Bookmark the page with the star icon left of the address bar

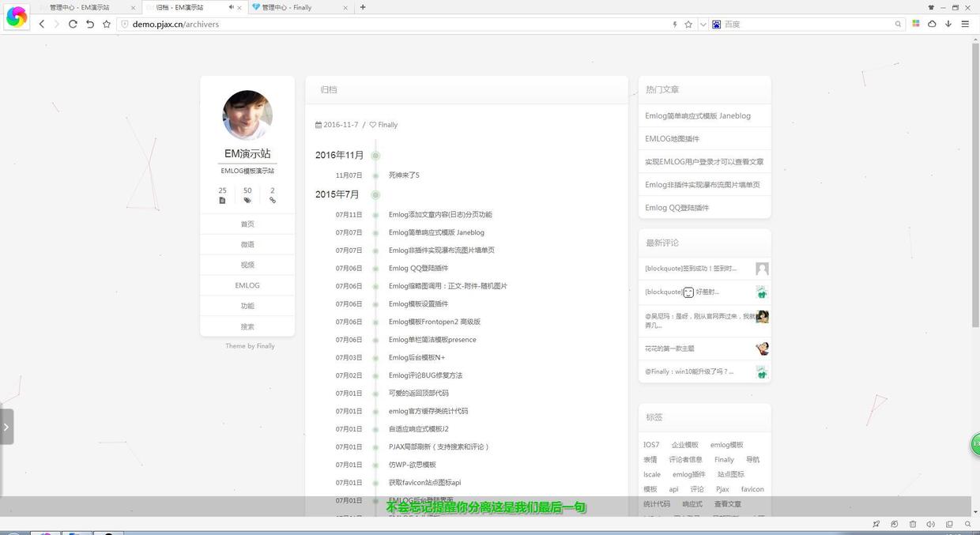point(107,24)
